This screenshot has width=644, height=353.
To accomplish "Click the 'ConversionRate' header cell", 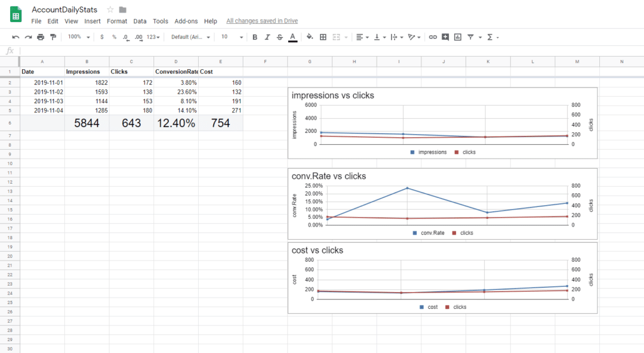I will (176, 72).
